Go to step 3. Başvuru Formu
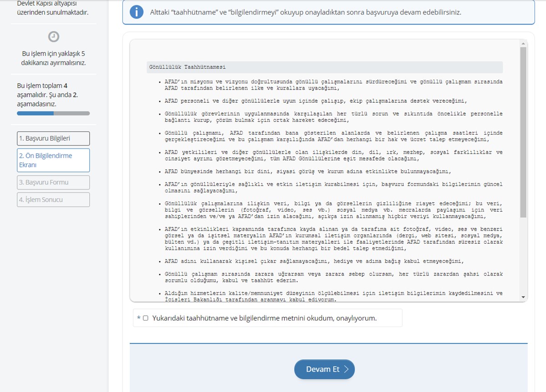Image resolution: width=546 pixels, height=392 pixels. coord(53,182)
